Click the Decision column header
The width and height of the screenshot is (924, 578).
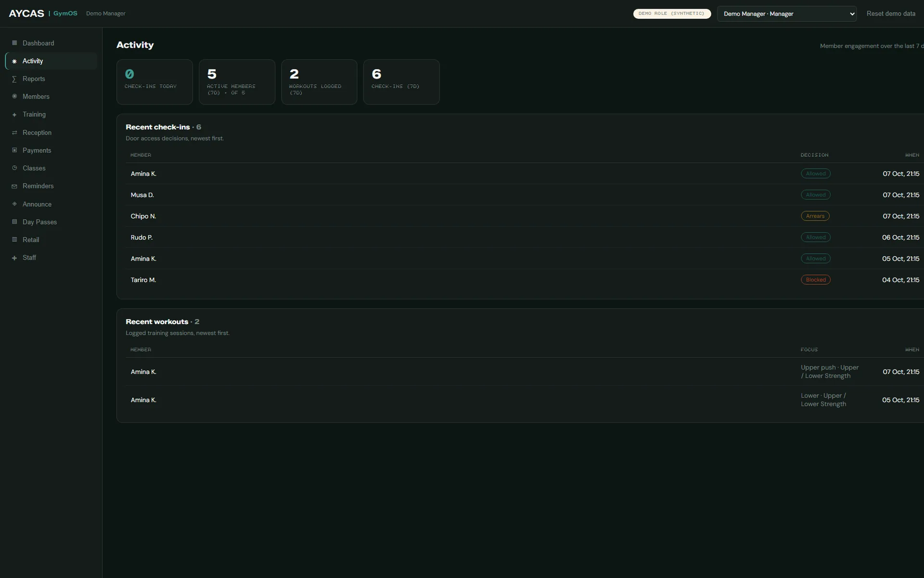tap(814, 155)
